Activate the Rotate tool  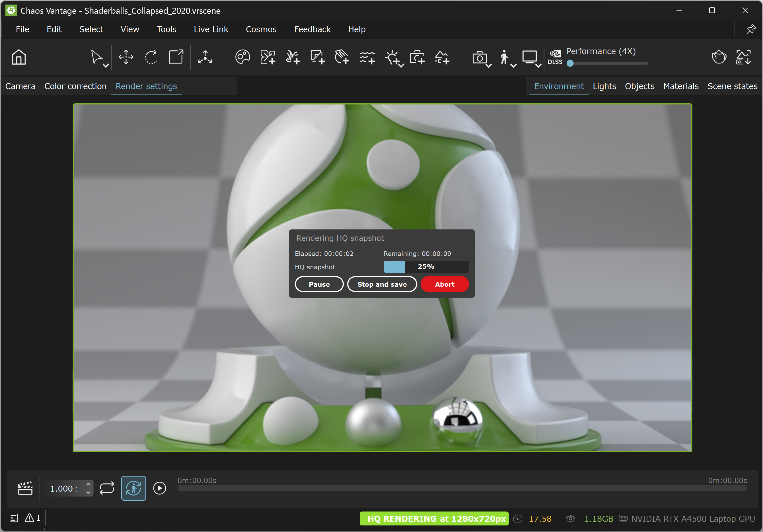(x=151, y=57)
